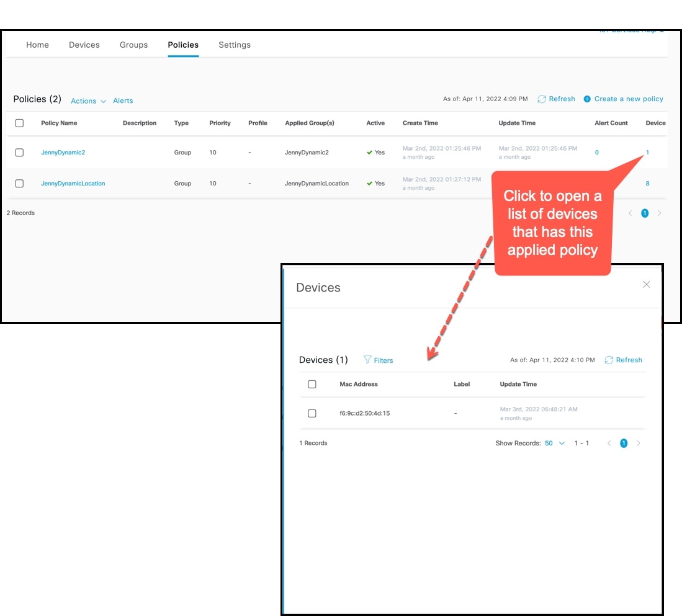Select page 1 in Policies pagination

point(645,213)
